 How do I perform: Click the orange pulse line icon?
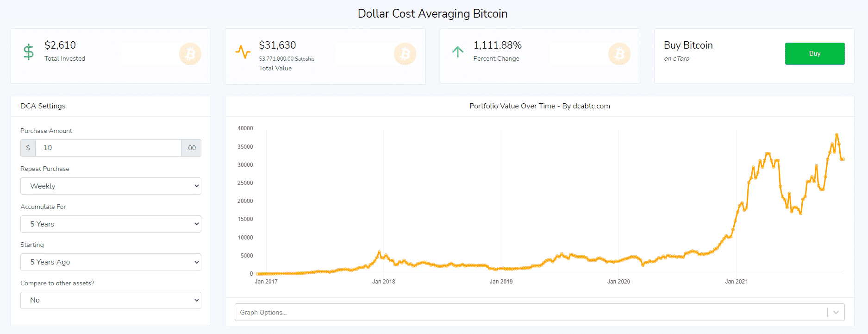coord(243,52)
